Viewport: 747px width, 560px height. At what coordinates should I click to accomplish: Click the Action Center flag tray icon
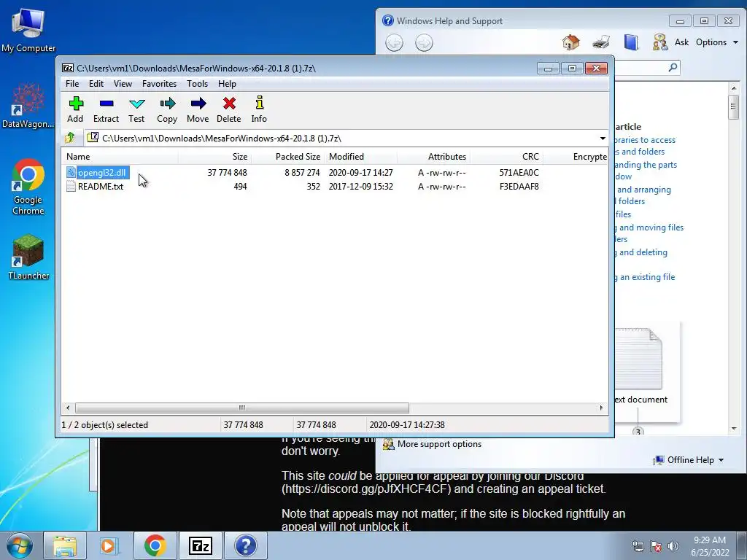(x=656, y=546)
